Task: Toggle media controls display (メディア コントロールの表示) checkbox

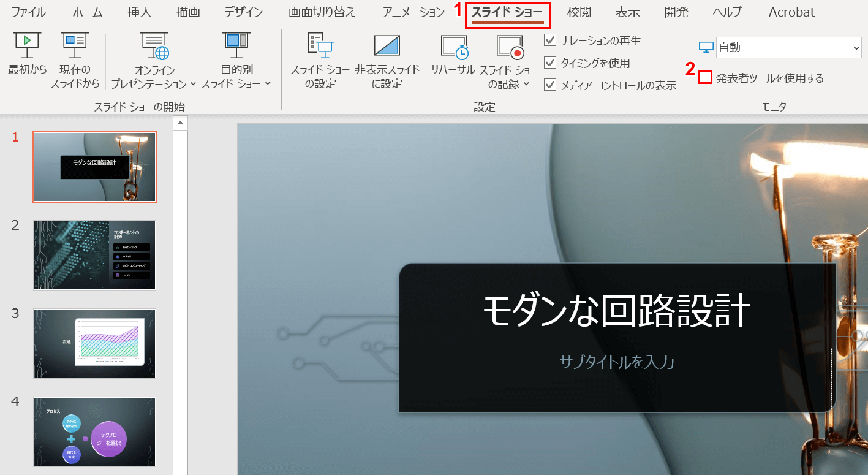Action: click(x=550, y=85)
